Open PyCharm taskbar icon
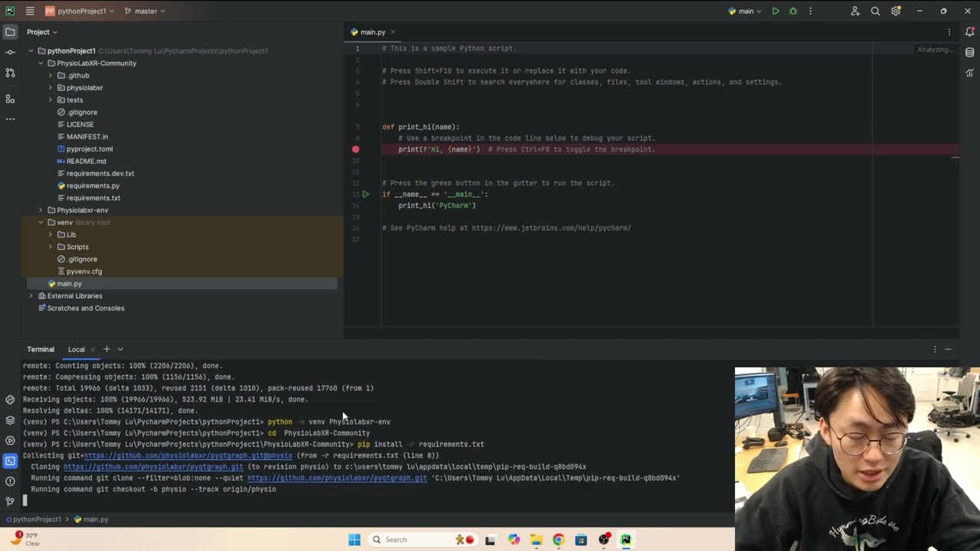The width and height of the screenshot is (980, 551). [626, 540]
